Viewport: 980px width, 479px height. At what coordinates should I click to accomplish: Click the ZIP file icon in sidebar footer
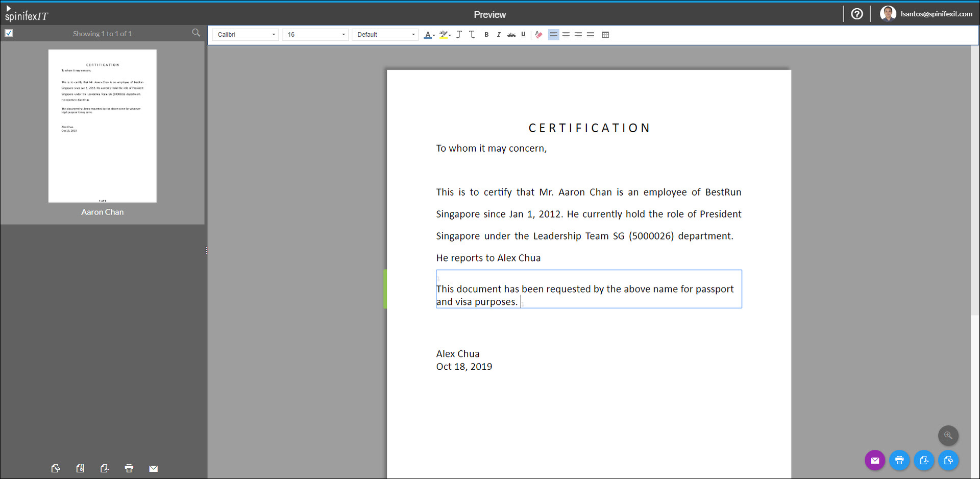point(80,468)
